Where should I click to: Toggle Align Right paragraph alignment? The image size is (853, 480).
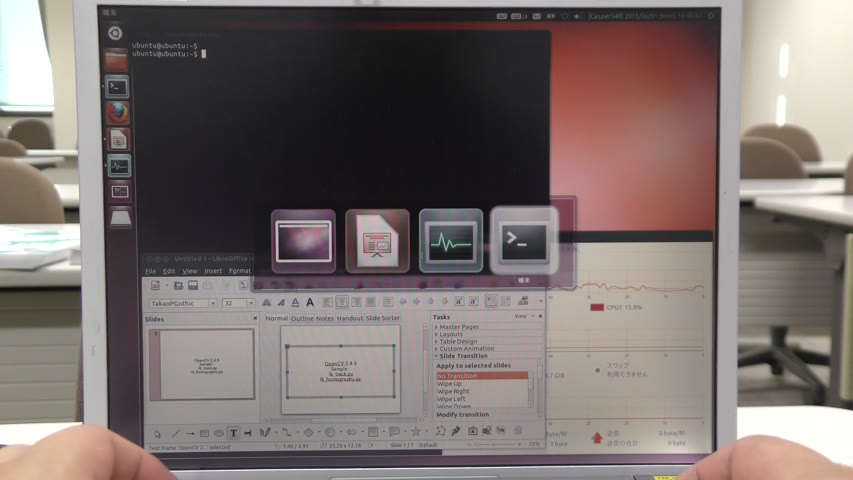point(356,302)
